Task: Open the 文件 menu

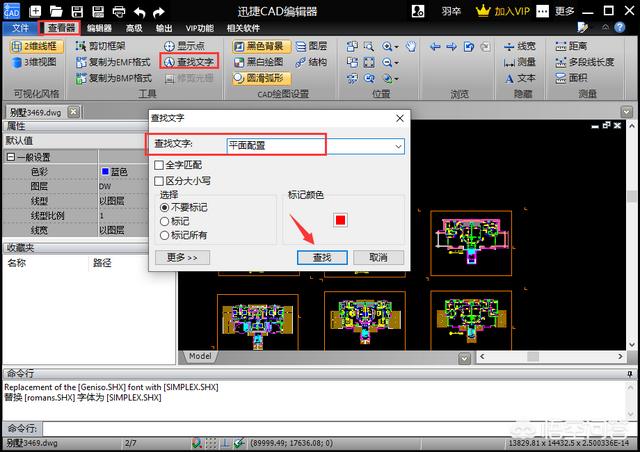Action: click(20, 28)
